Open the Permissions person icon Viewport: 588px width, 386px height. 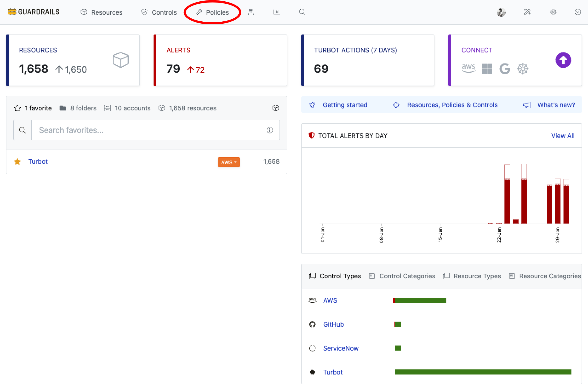click(251, 12)
